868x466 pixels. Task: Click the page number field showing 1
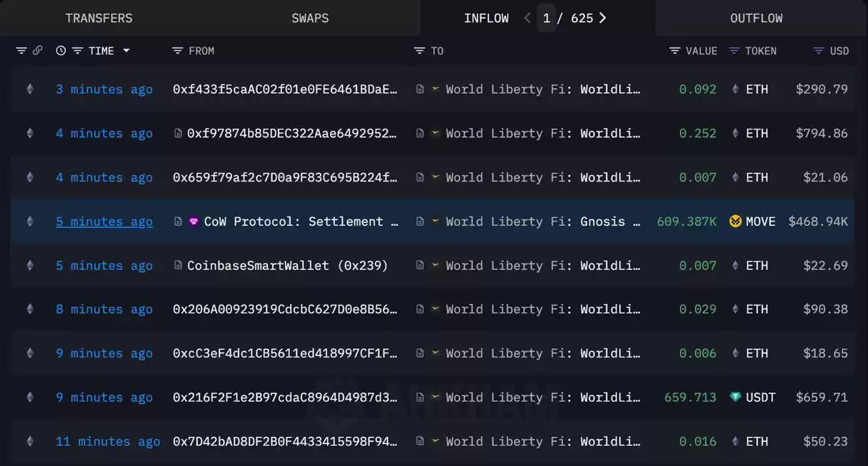(x=547, y=18)
